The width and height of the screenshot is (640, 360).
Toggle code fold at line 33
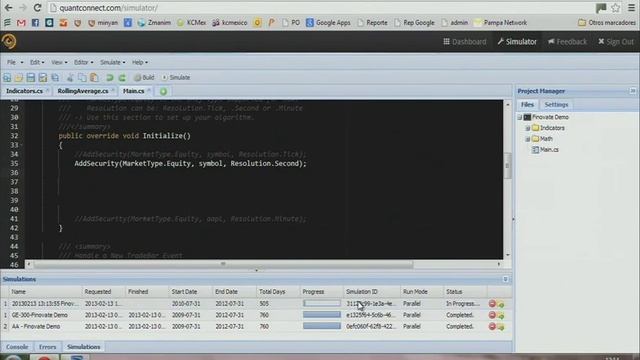22,145
